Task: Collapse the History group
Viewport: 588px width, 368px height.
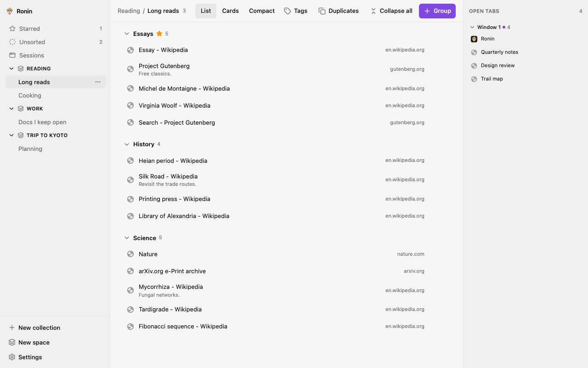Action: pyautogui.click(x=127, y=144)
